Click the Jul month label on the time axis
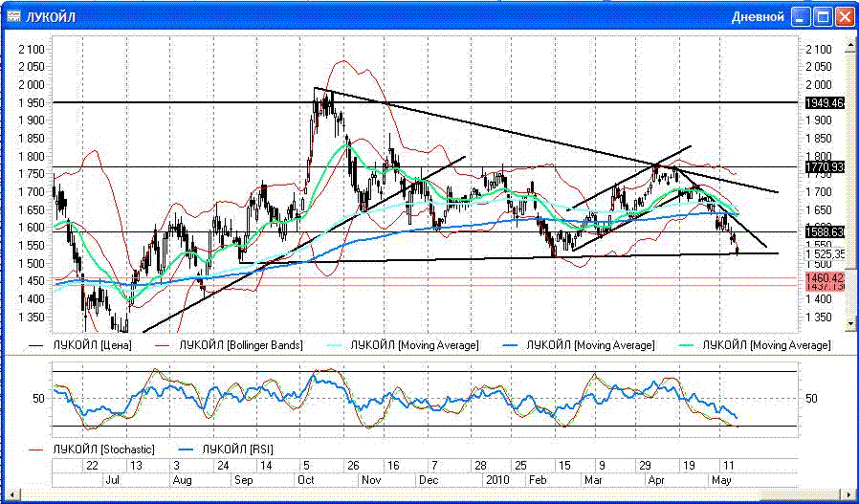 point(112,480)
